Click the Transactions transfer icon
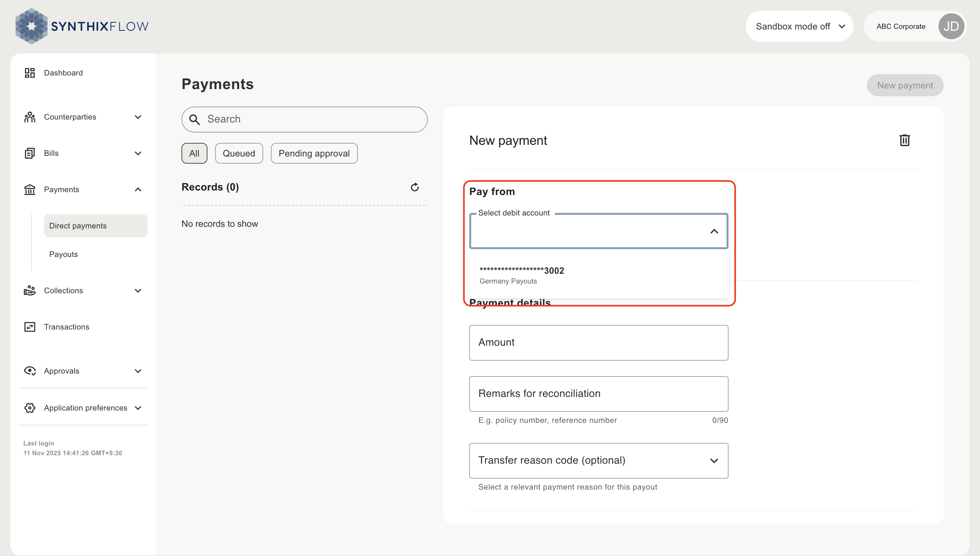 (x=29, y=327)
